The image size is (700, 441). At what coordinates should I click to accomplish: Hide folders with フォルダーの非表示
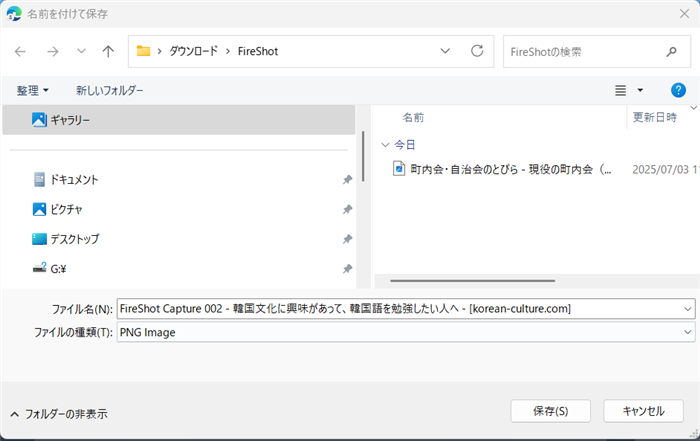(x=59, y=385)
